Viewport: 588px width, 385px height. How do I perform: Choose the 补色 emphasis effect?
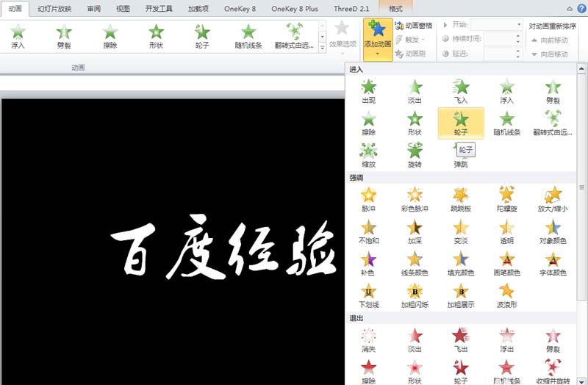tap(369, 264)
